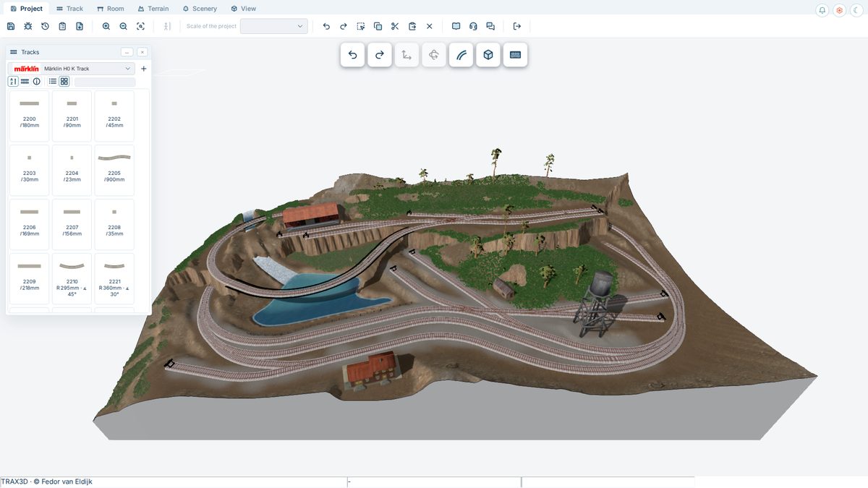Open the Märklin H0 K Track dropdown

point(72,69)
